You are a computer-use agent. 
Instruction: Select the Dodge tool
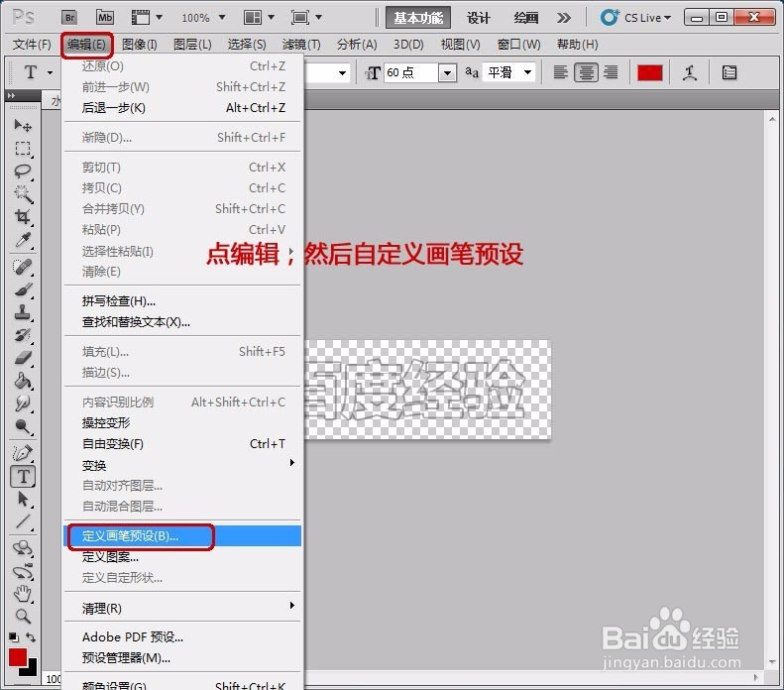pyautogui.click(x=23, y=426)
